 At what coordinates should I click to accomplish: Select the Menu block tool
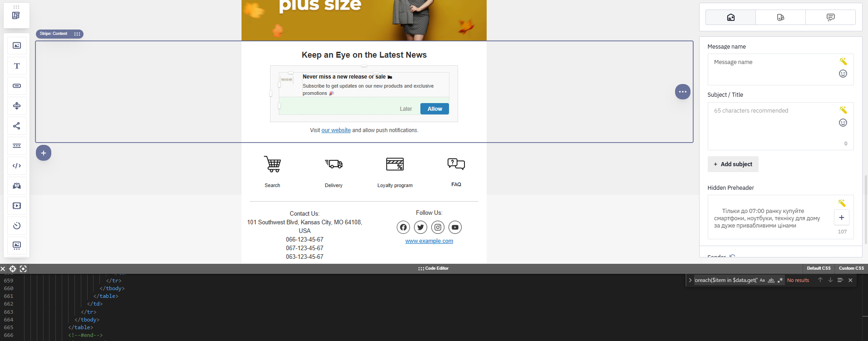click(17, 146)
